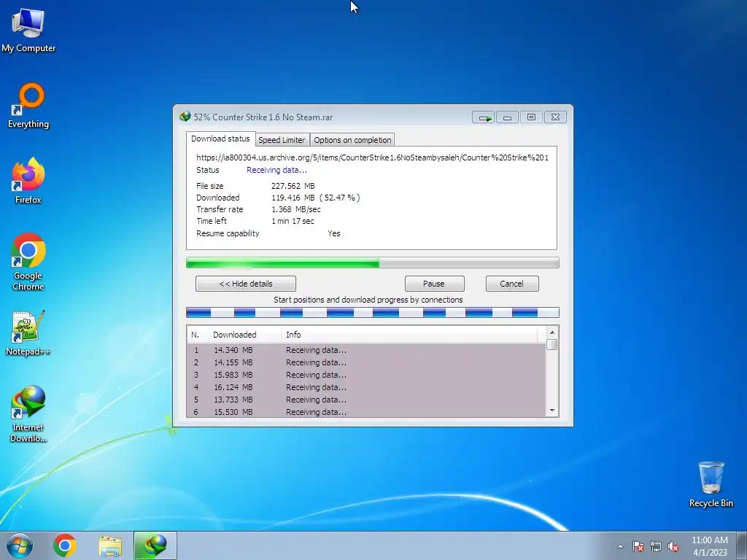Viewport: 747px width, 560px height.
Task: Select connection row 1 with 14.340 MB
Action: point(366,350)
